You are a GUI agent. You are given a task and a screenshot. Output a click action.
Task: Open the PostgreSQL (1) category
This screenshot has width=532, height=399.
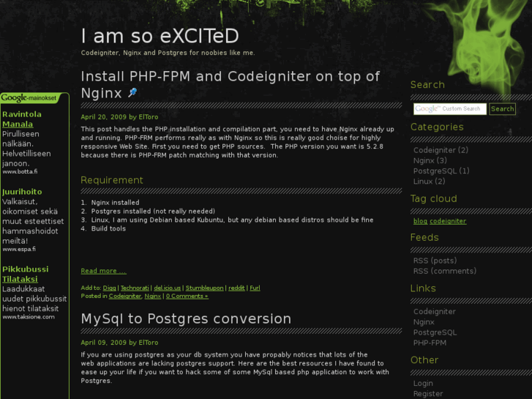(441, 171)
